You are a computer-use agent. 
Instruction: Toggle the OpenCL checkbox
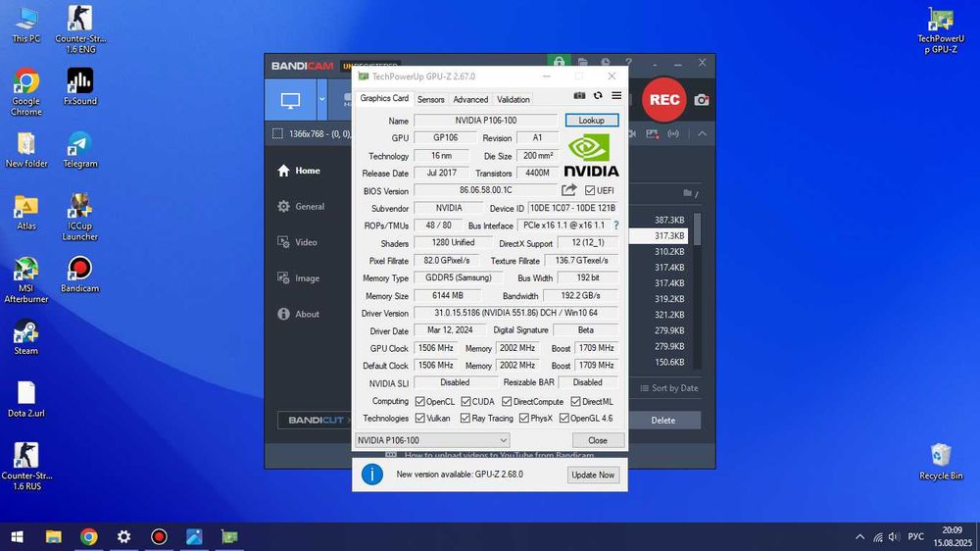(420, 402)
